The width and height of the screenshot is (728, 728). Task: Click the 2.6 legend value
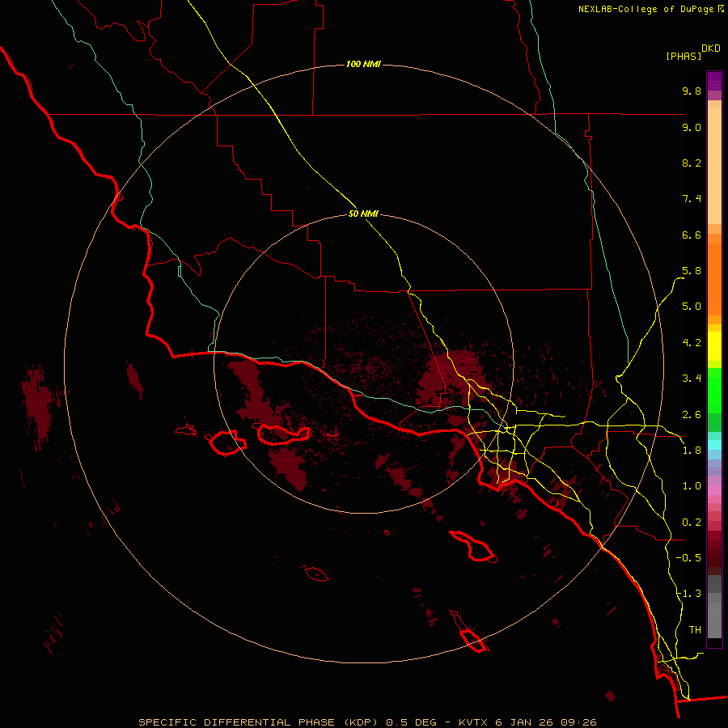click(692, 415)
